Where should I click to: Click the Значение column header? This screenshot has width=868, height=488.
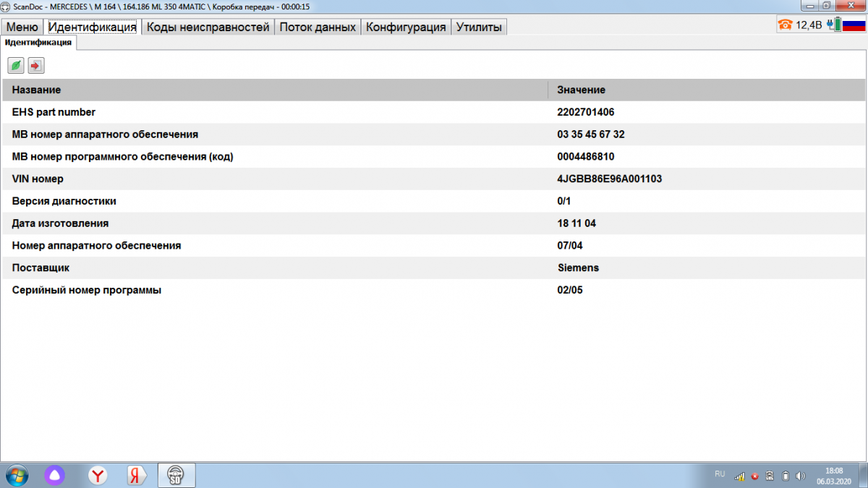pyautogui.click(x=706, y=90)
